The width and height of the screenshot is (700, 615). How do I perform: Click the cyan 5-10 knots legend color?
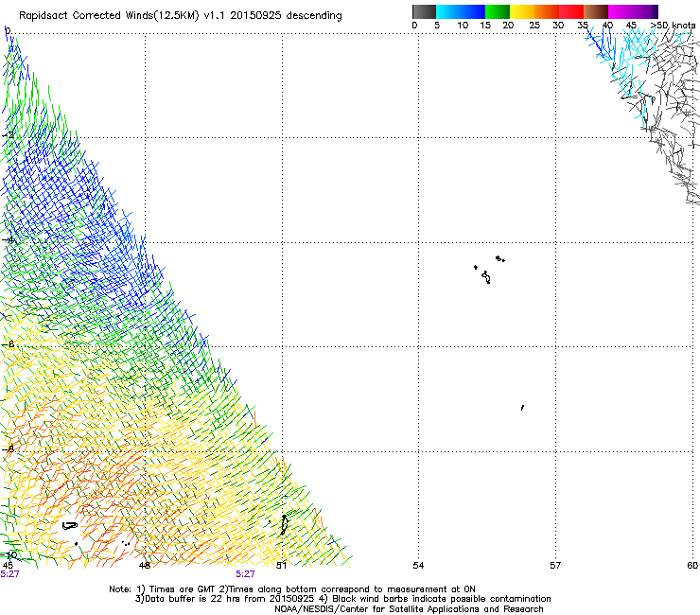pos(448,11)
